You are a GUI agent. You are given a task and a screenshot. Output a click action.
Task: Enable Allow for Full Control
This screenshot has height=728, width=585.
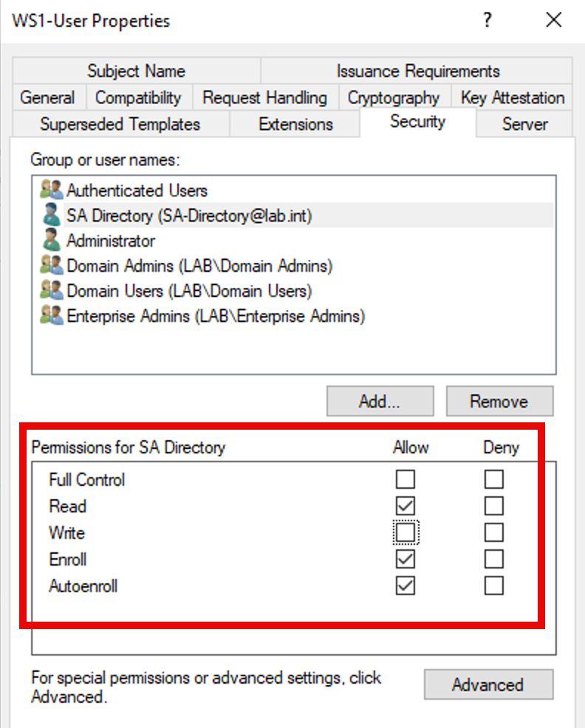click(x=406, y=480)
